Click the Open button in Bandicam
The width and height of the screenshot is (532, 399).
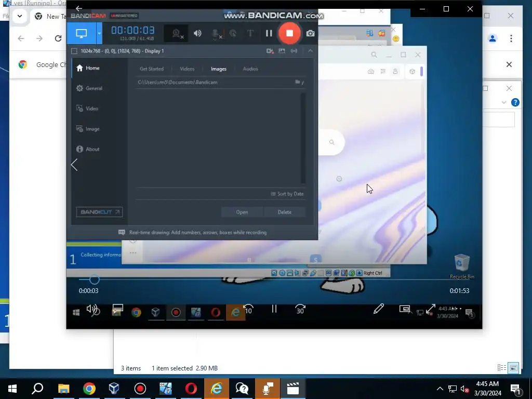(242, 212)
